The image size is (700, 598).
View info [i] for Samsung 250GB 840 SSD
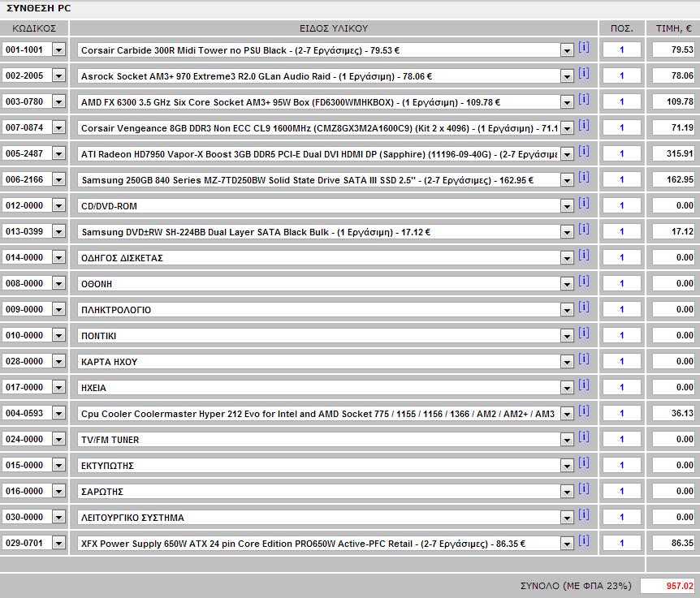[584, 177]
